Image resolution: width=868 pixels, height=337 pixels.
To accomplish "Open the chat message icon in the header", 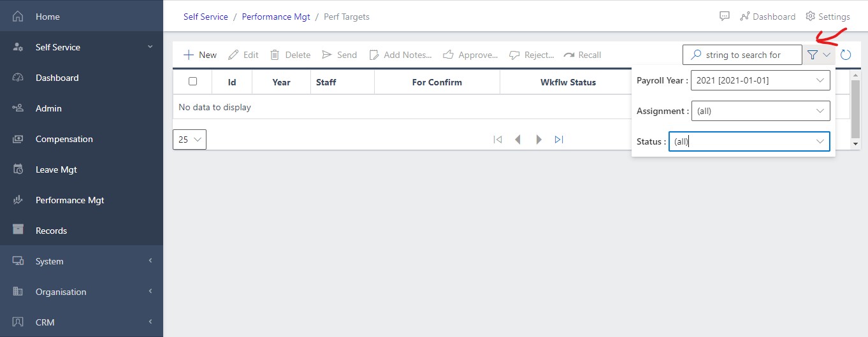I will pyautogui.click(x=725, y=17).
